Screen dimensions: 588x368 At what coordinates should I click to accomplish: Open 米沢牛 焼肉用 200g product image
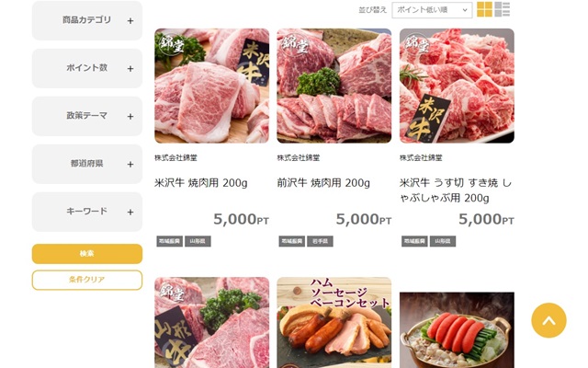(212, 86)
